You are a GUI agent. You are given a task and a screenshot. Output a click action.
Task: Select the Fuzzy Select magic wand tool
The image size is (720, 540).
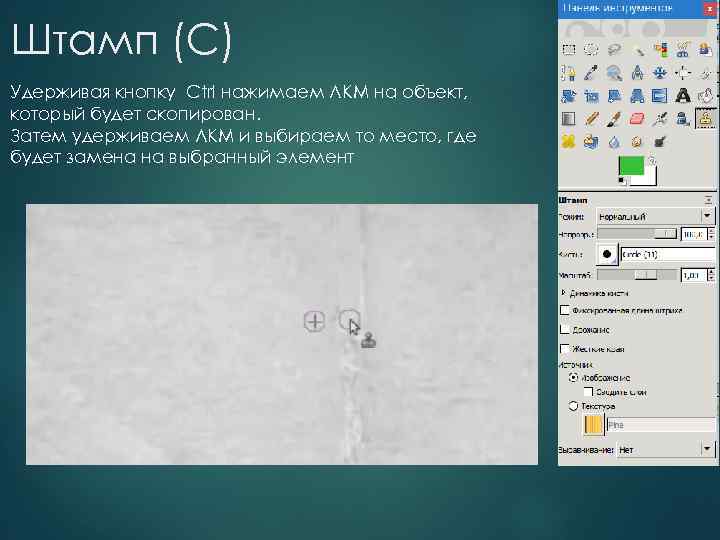click(x=637, y=49)
